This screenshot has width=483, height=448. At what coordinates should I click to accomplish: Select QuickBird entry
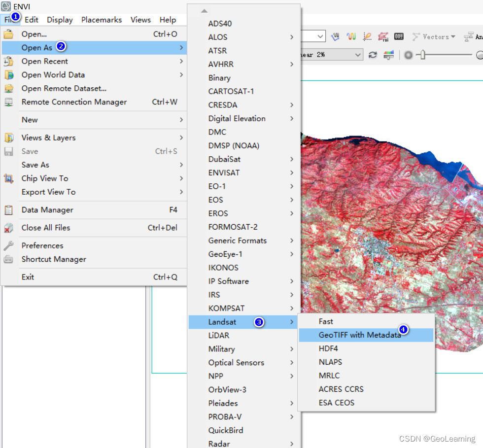(243, 430)
